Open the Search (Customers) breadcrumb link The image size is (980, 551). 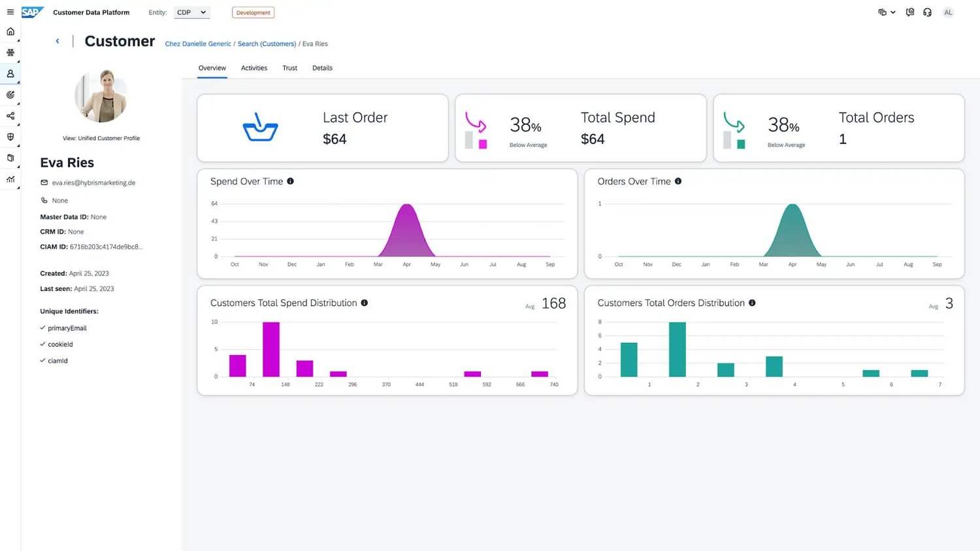tap(267, 44)
